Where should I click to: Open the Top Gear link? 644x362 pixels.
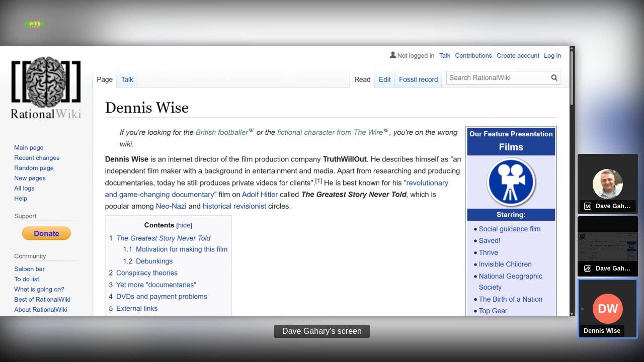point(493,311)
